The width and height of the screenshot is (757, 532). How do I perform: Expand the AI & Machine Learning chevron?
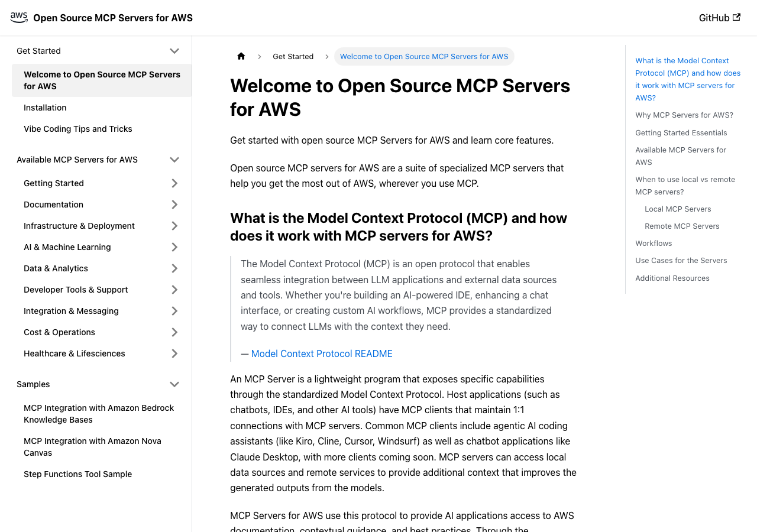[x=174, y=247]
